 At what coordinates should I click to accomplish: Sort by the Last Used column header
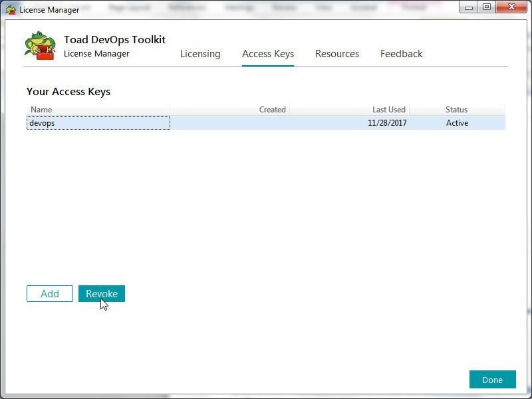pyautogui.click(x=350, y=110)
